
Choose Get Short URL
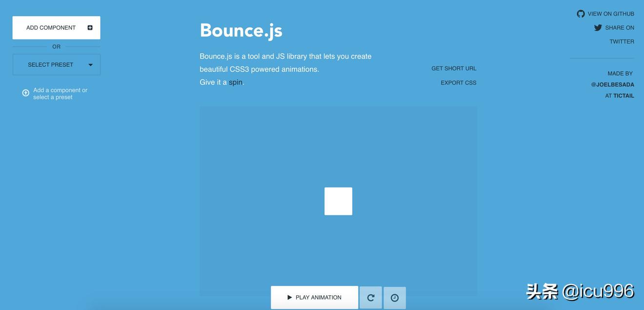pos(454,68)
